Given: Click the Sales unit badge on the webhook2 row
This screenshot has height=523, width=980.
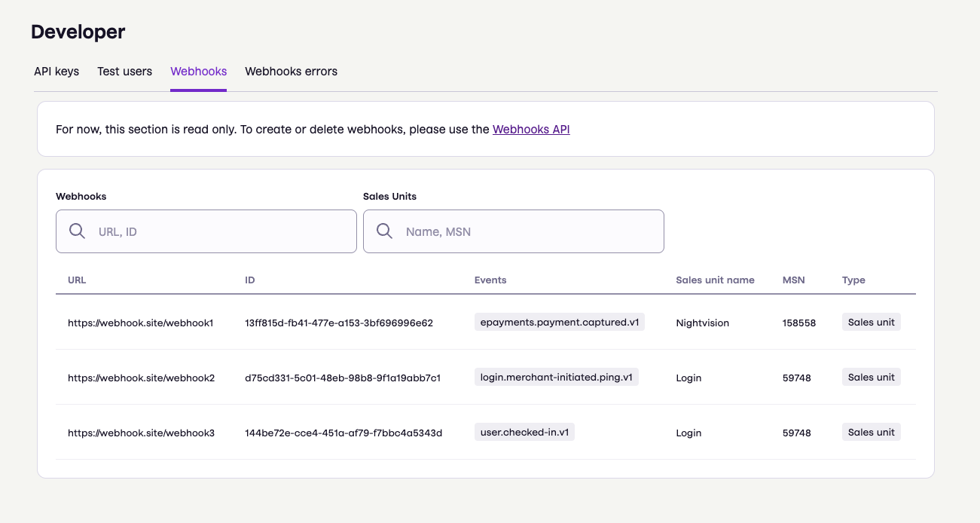Looking at the screenshot, I should 871,377.
